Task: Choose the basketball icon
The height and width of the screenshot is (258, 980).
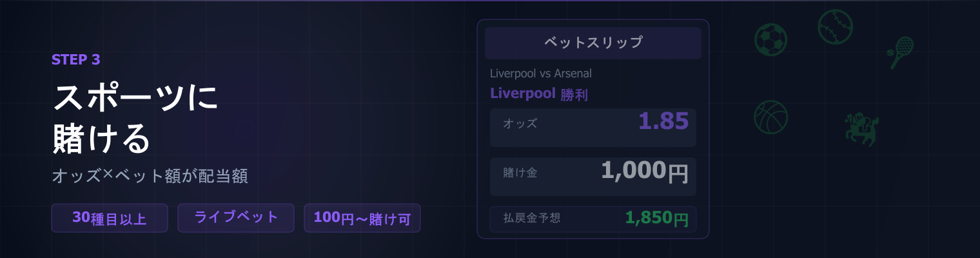Action: [x=771, y=117]
